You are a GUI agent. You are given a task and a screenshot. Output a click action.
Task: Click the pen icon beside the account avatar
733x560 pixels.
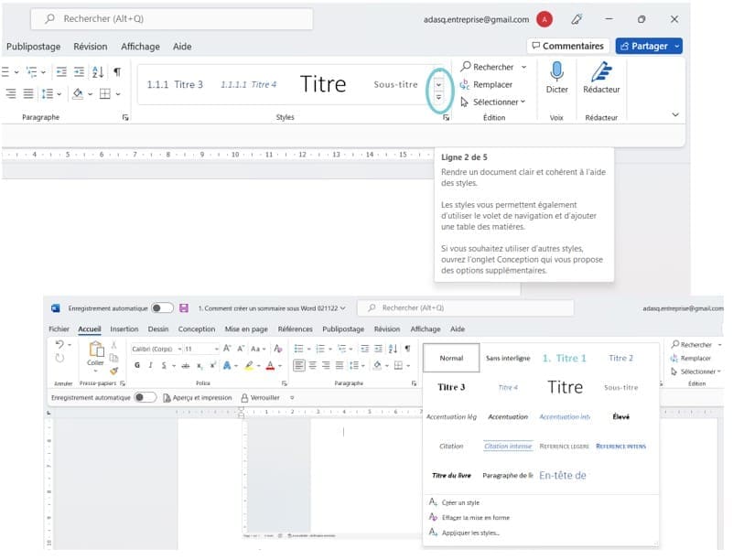click(x=577, y=19)
